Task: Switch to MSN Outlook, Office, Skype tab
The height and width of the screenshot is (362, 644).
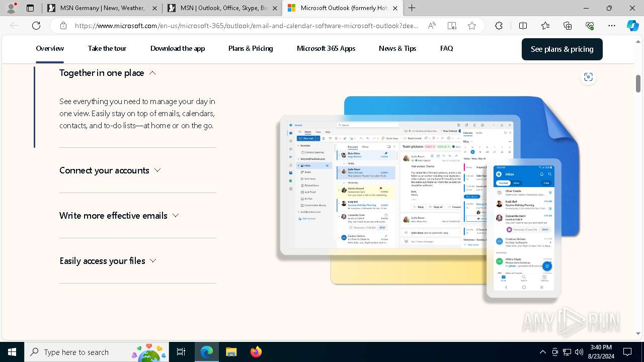Action: pyautogui.click(x=223, y=8)
